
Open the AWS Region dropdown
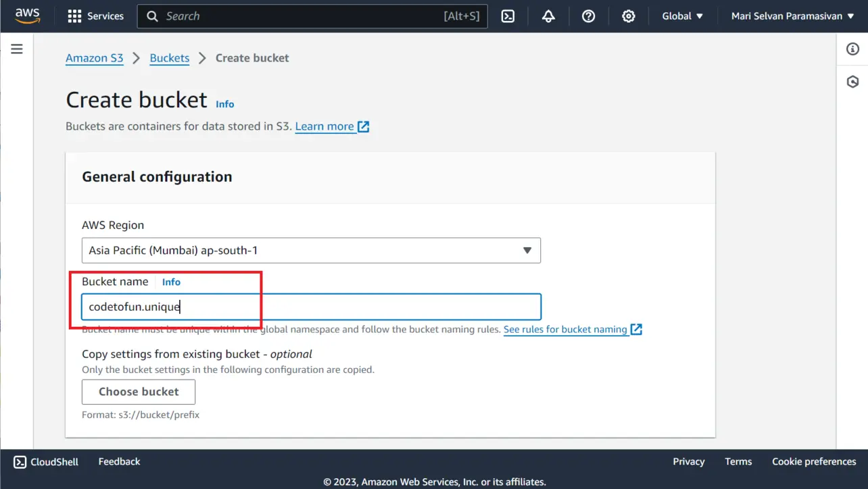pyautogui.click(x=311, y=251)
